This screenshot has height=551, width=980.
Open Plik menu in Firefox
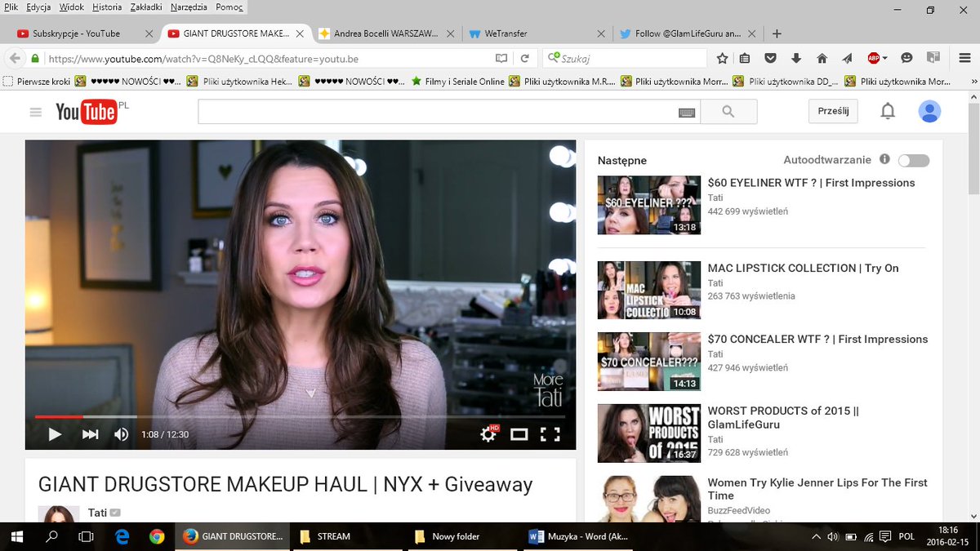(11, 7)
